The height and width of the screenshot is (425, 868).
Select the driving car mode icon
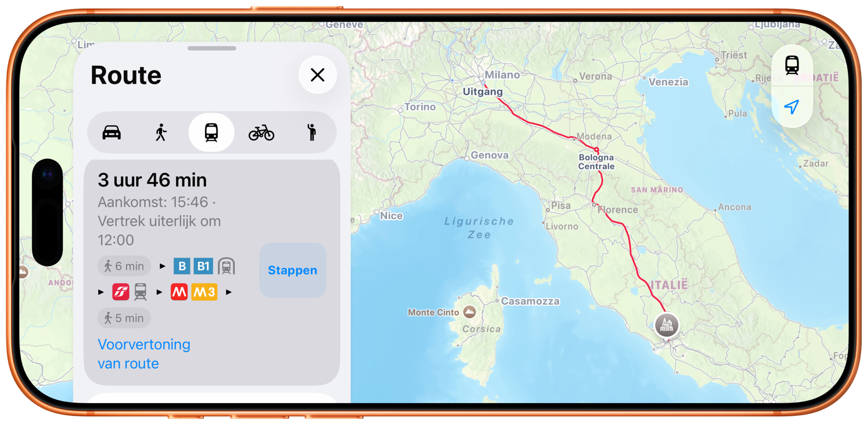click(x=112, y=132)
